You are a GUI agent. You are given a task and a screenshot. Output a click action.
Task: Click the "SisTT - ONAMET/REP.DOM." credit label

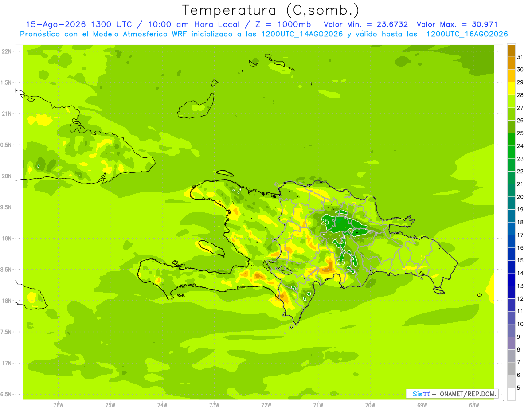pos(452,394)
